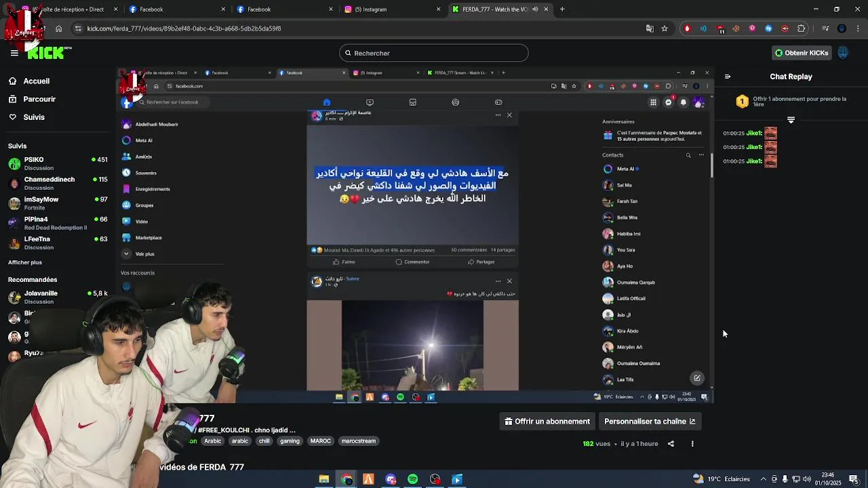The height and width of the screenshot is (488, 868).
Task: Open the blue sound waves extension
Action: [x=703, y=28]
